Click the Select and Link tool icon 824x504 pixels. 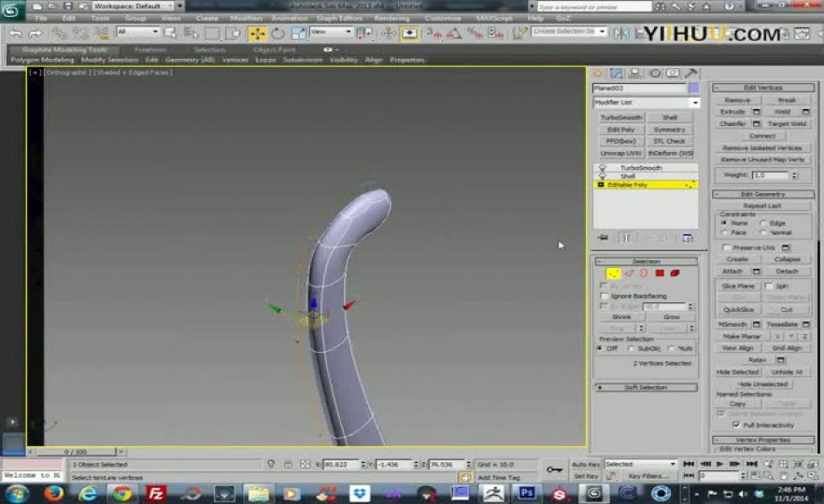click(60, 34)
